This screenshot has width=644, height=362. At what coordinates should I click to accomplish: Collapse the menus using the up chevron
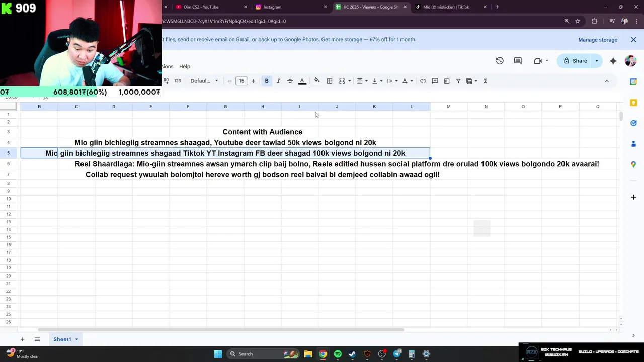[607, 81]
